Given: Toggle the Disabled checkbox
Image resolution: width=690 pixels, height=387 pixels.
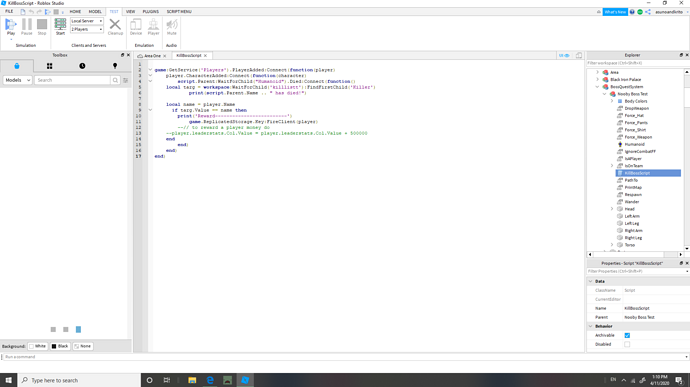Looking at the screenshot, I should click(627, 344).
